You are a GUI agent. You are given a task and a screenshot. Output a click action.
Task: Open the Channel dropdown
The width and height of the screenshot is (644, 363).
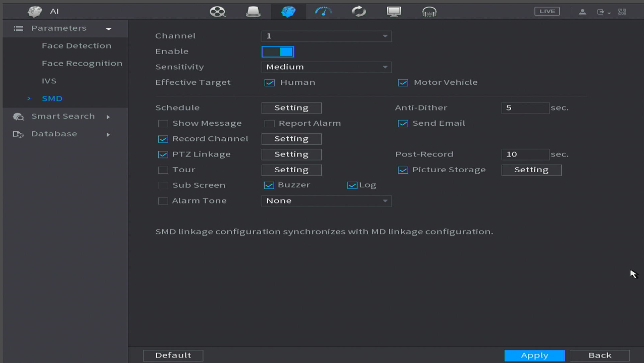[326, 36]
